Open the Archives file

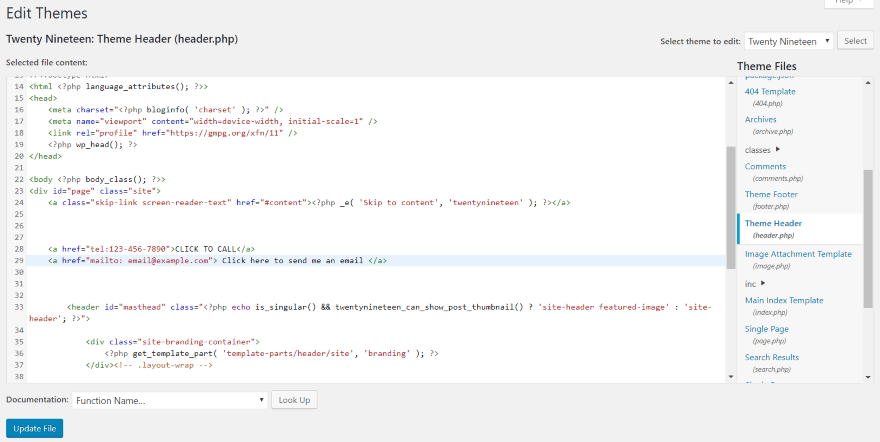(760, 120)
